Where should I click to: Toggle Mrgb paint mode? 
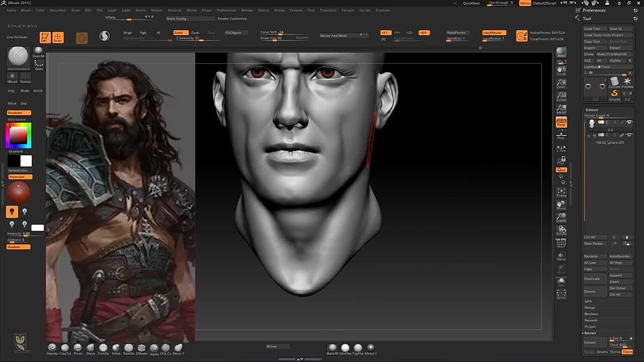click(128, 33)
